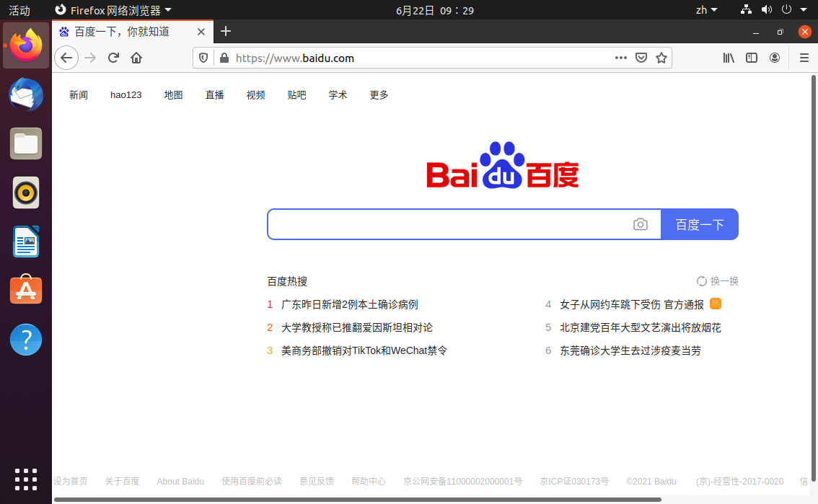Screen dimensions: 818x504
Task: Open network status icon in top bar
Action: 746,10
